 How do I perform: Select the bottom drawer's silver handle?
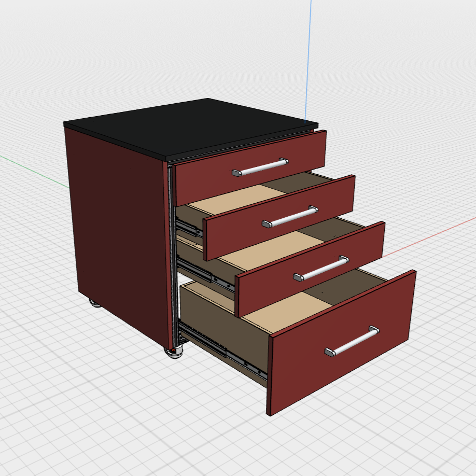click(352, 342)
